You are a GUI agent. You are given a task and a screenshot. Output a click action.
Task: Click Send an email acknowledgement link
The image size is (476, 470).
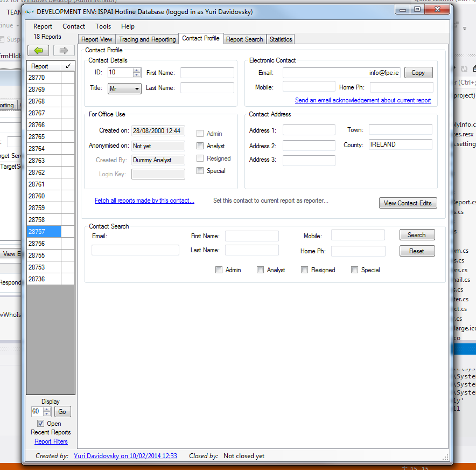pyautogui.click(x=363, y=100)
